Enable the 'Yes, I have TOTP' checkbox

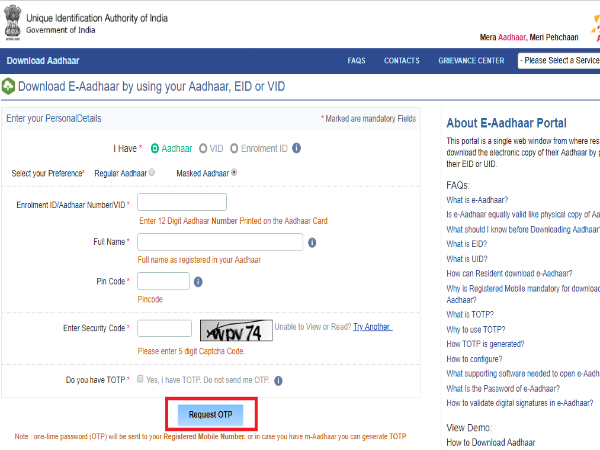click(x=139, y=380)
